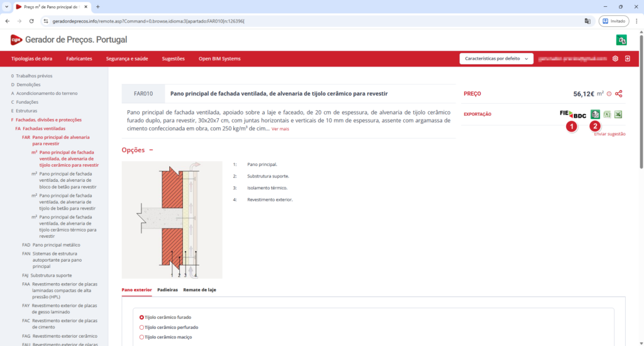Click the red info icon next to m²
The image size is (644, 346).
[x=609, y=94]
